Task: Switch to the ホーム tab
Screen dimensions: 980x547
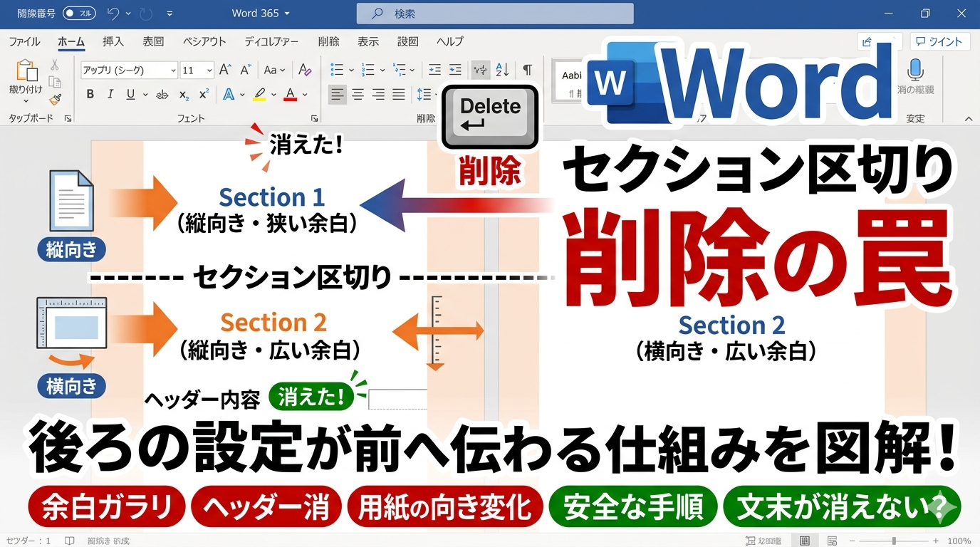Action: pos(71,41)
